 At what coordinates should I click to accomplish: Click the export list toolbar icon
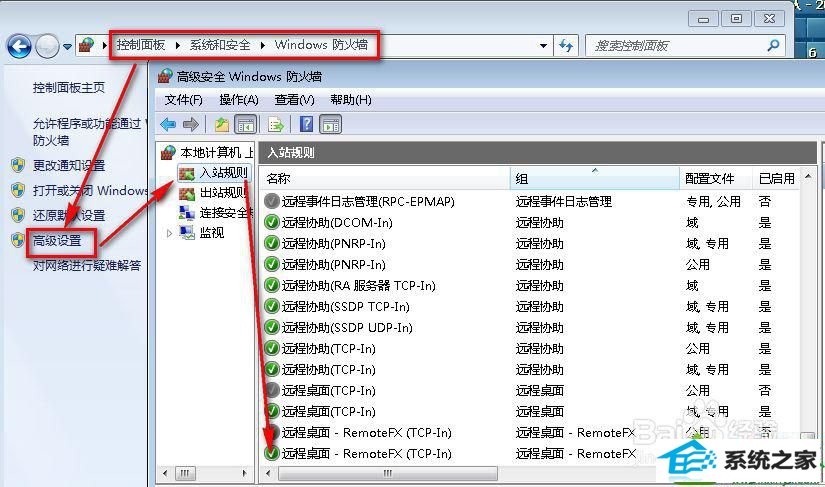276,125
